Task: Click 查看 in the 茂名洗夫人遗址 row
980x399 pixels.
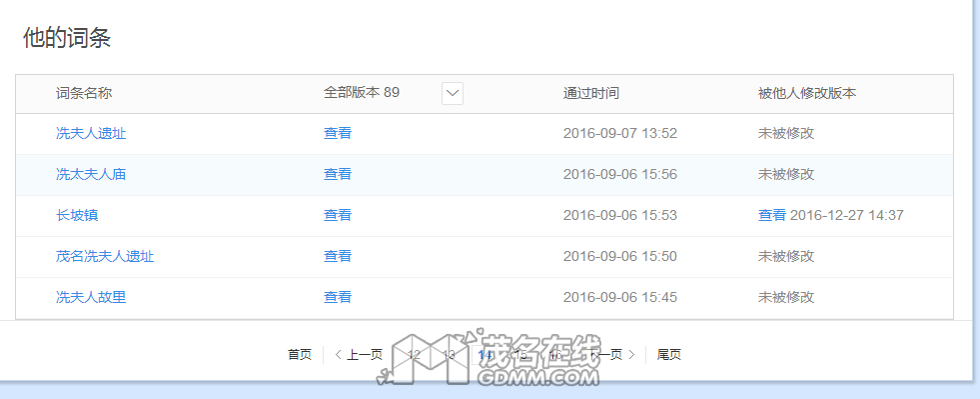Action: coord(338,256)
